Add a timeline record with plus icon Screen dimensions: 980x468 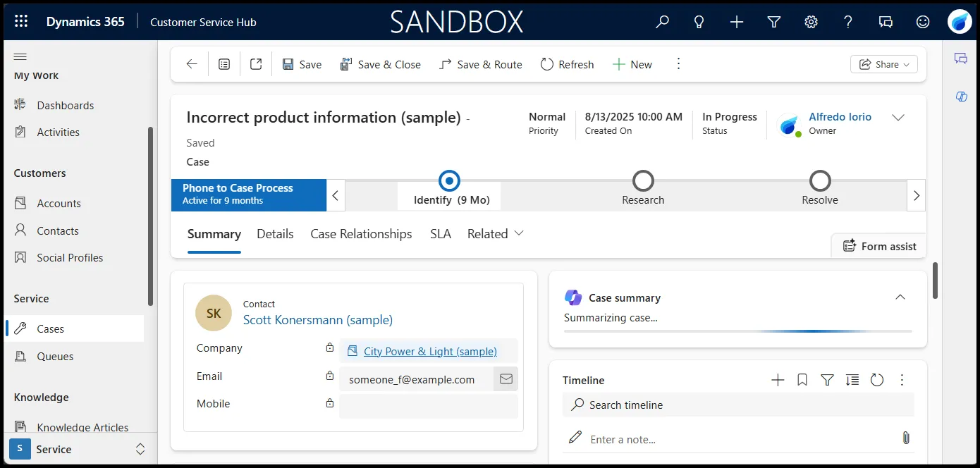point(778,380)
